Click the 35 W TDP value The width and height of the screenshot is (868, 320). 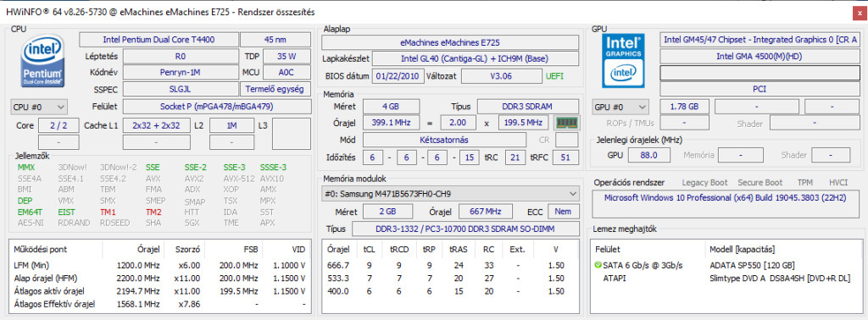[287, 57]
